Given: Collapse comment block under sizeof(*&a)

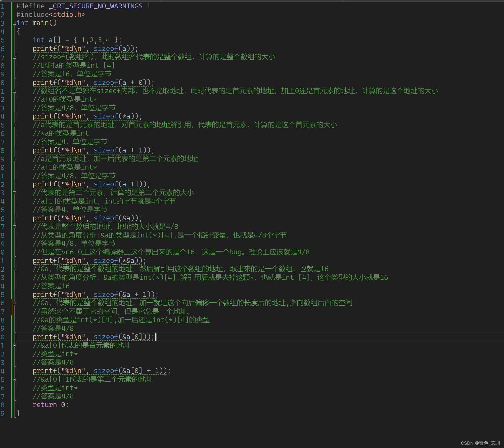Looking at the screenshot, I should [x=14, y=269].
